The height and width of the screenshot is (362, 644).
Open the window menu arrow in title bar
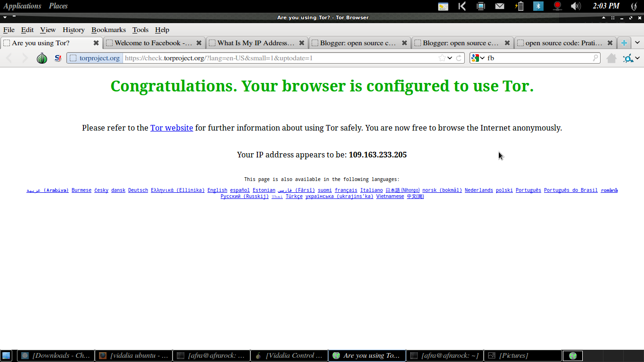click(x=5, y=17)
